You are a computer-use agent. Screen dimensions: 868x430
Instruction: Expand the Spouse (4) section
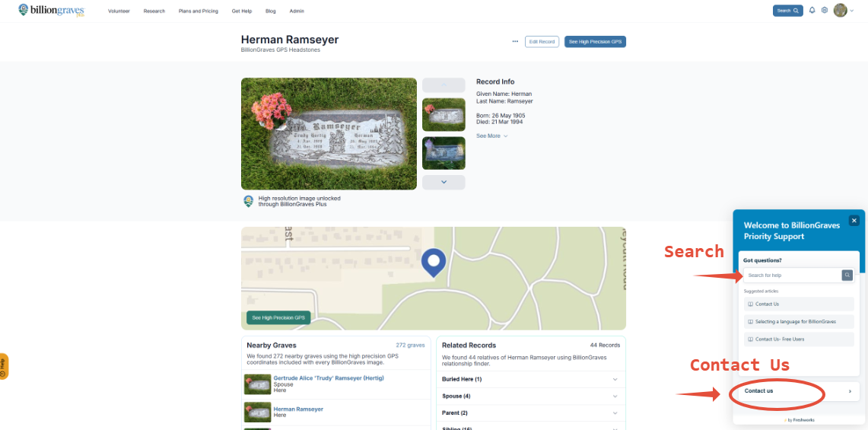[530, 397]
